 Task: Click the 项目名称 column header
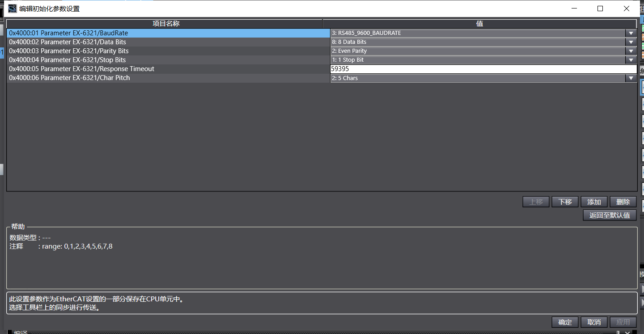click(x=165, y=24)
